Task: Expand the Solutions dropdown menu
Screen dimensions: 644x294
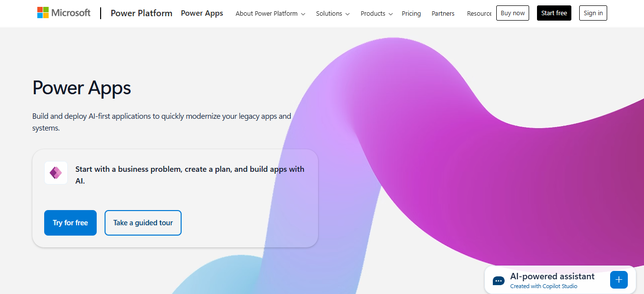Action: click(x=333, y=14)
